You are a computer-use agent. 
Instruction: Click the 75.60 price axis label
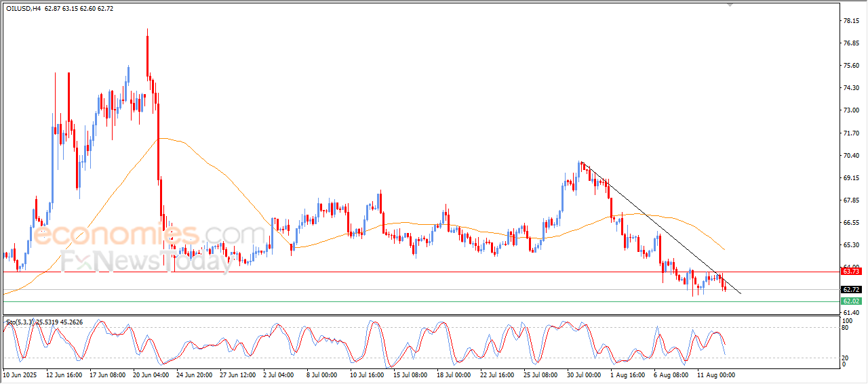coord(851,66)
